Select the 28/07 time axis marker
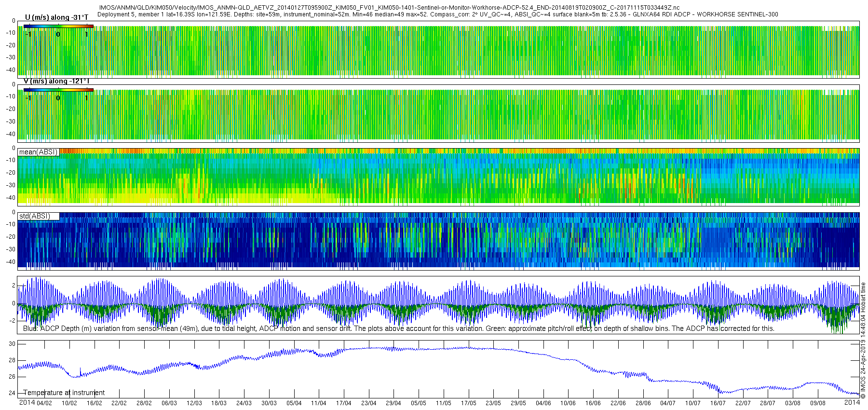Viewport: 868px width, 410px height. click(x=768, y=403)
